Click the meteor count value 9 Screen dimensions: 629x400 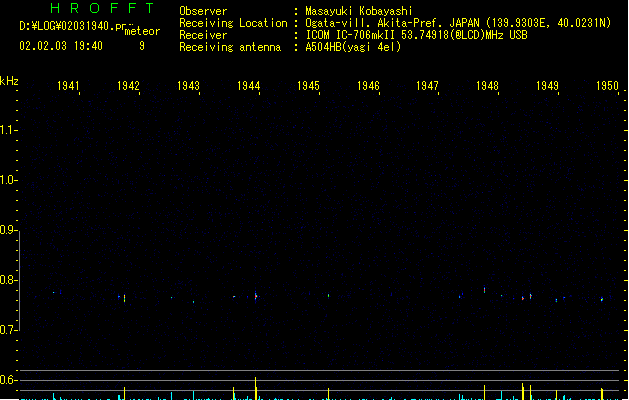pyautogui.click(x=142, y=46)
